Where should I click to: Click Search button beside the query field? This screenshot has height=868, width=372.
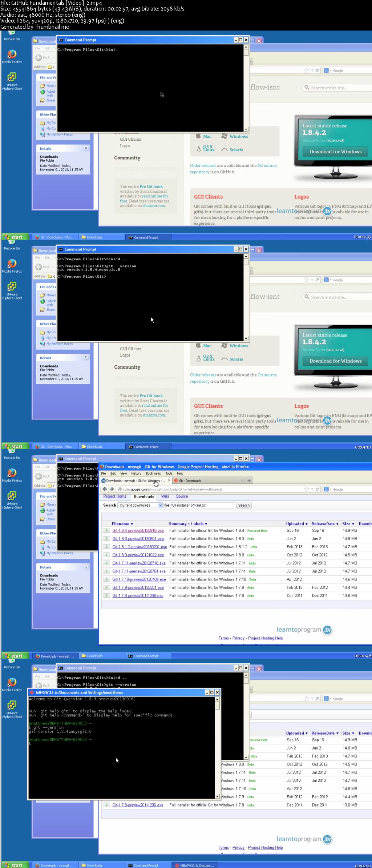click(x=244, y=505)
